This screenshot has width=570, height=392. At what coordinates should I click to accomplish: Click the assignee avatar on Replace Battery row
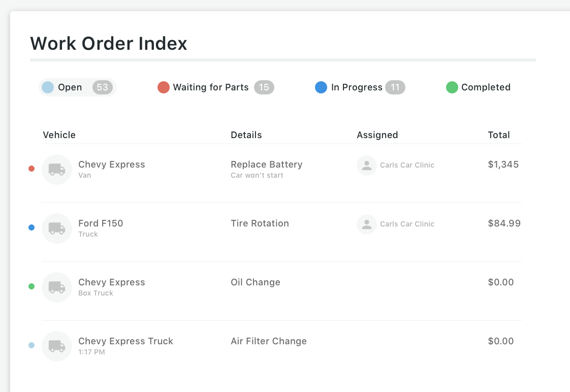367,166
